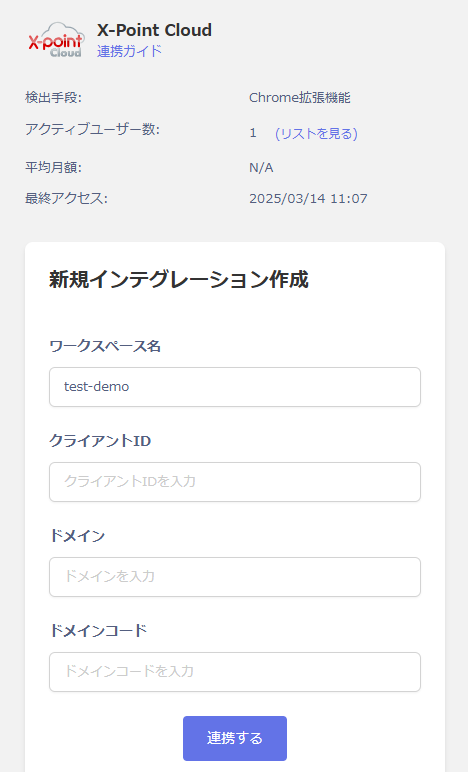This screenshot has width=468, height=772.
Task: Click the 2025/03/14 11:07 last access date
Action: [x=308, y=198]
